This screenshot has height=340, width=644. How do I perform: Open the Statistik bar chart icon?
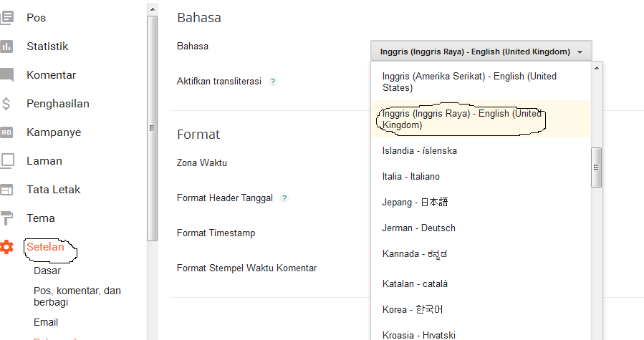click(x=6, y=47)
